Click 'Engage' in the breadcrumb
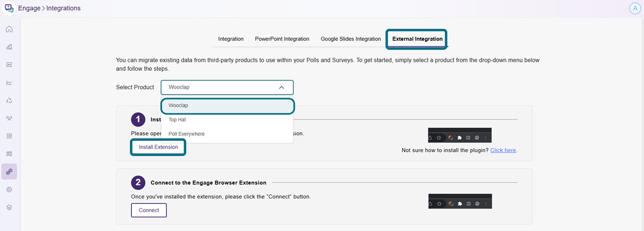This screenshot has width=644, height=231. point(29,8)
